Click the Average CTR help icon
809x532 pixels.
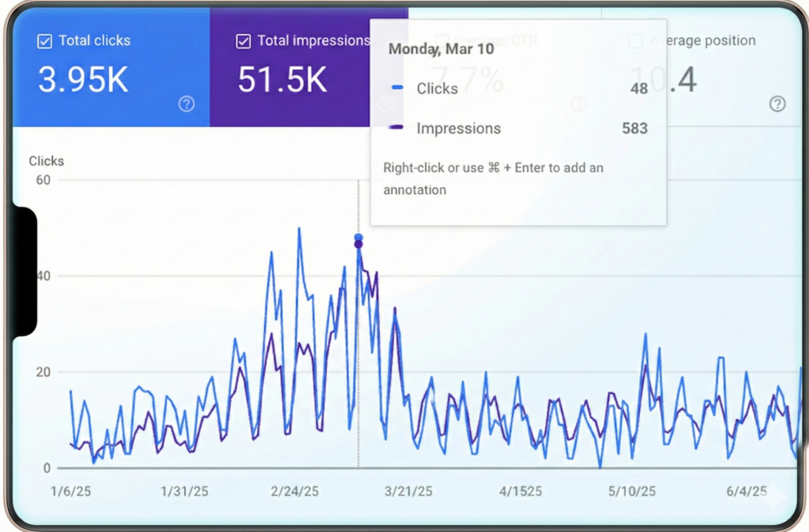click(x=578, y=103)
